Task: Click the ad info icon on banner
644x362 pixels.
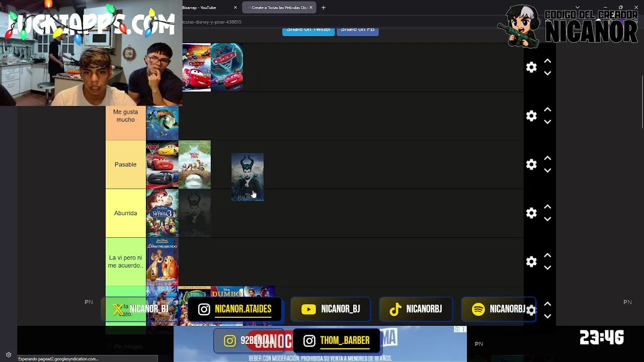Action: (457, 329)
